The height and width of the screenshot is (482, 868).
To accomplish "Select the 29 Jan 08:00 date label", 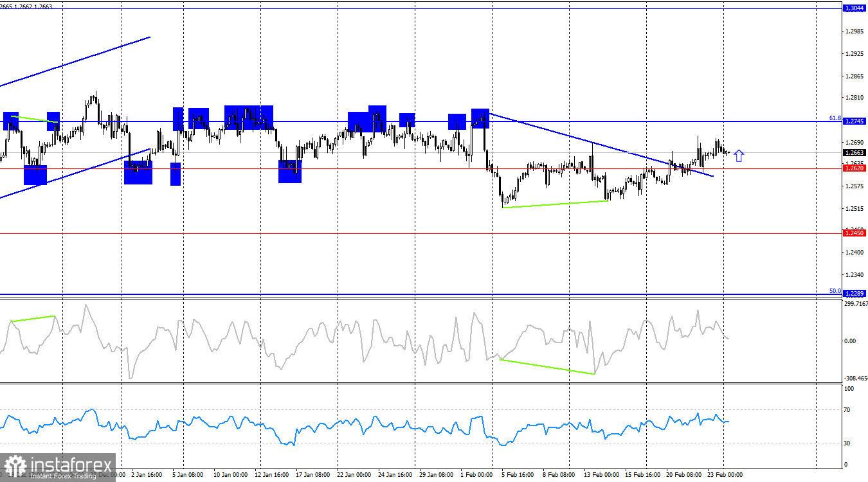I will (436, 476).
